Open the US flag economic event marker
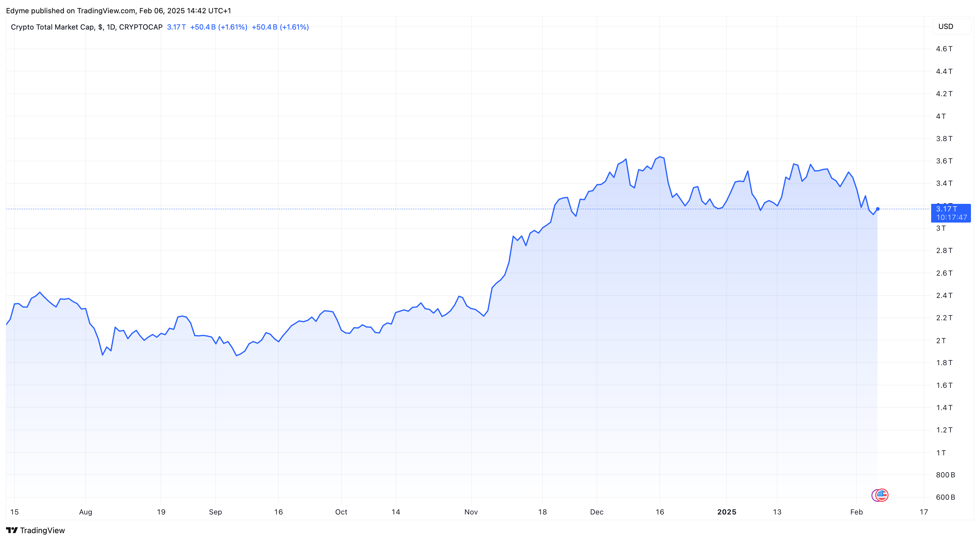980x541 pixels. [x=881, y=495]
